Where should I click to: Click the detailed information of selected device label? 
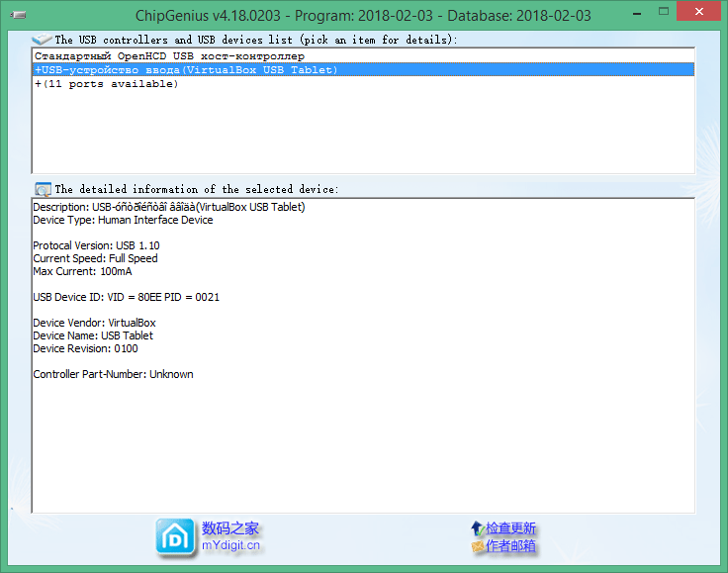click(197, 189)
